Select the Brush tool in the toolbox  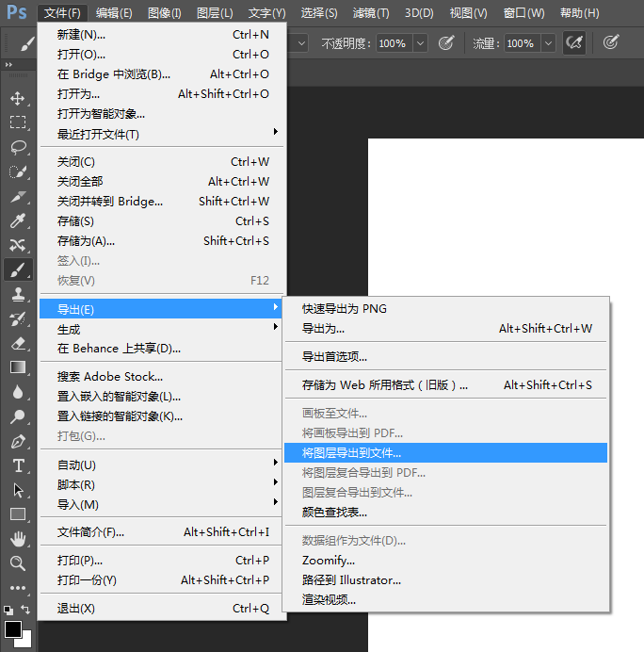click(18, 269)
